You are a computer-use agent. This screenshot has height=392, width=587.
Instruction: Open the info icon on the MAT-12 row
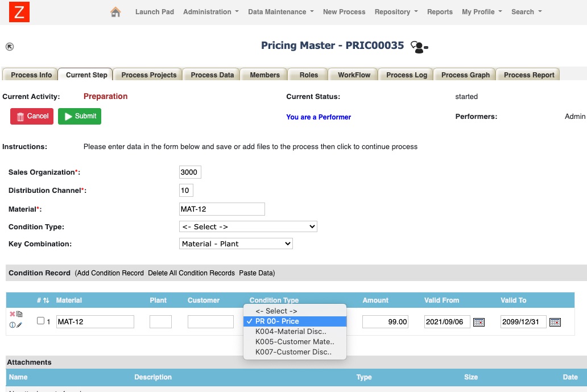12,324
